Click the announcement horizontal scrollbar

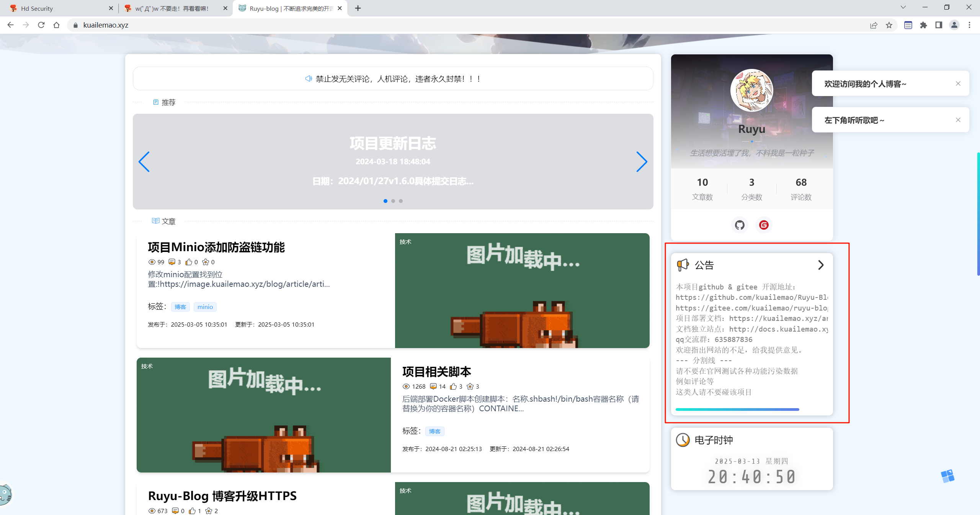(737, 409)
